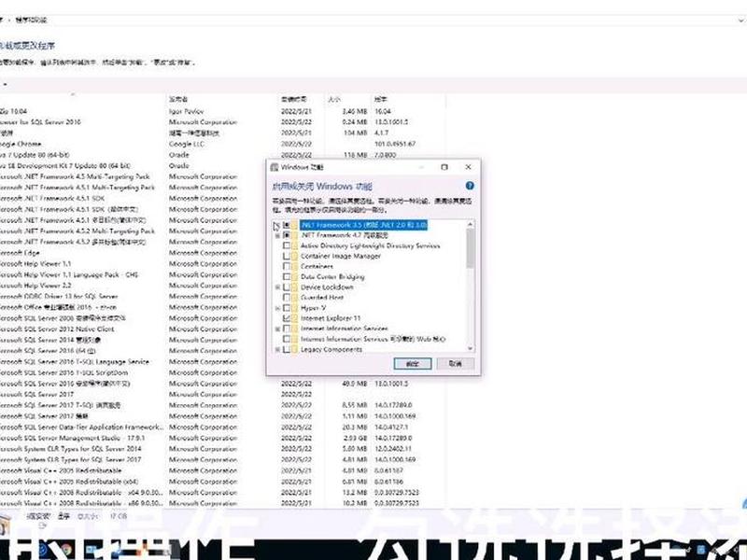Click 取消 to cancel the dialog

pos(456,364)
